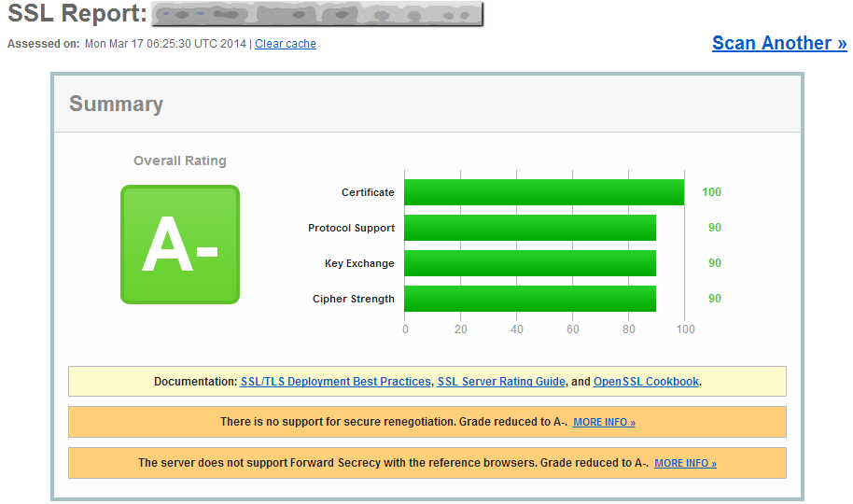
Task: Click the green Cipher Strength score bar
Action: pos(530,299)
